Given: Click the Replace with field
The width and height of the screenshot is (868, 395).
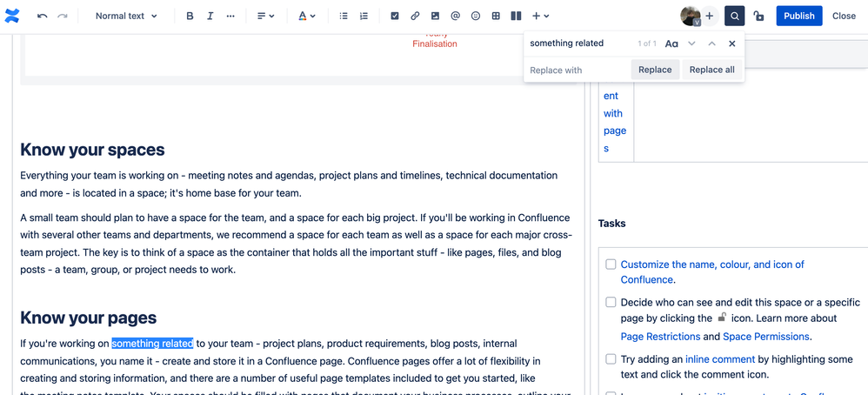Looking at the screenshot, I should [x=577, y=70].
